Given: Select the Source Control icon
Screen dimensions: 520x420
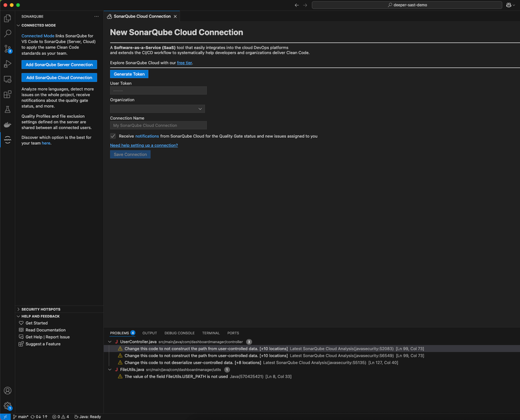Looking at the screenshot, I should (8, 49).
